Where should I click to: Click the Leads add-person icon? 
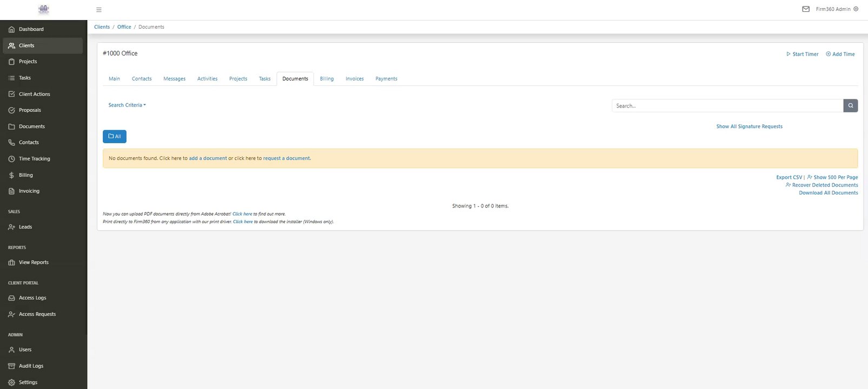11,227
